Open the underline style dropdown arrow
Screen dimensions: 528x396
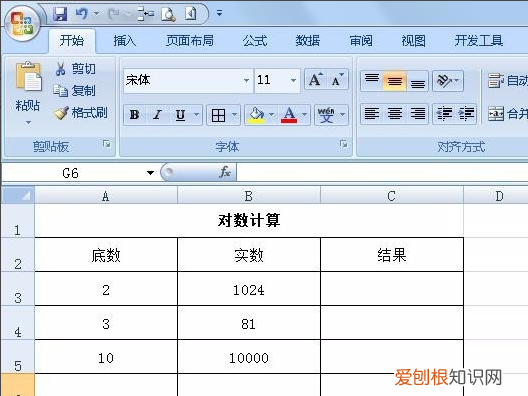[x=196, y=115]
